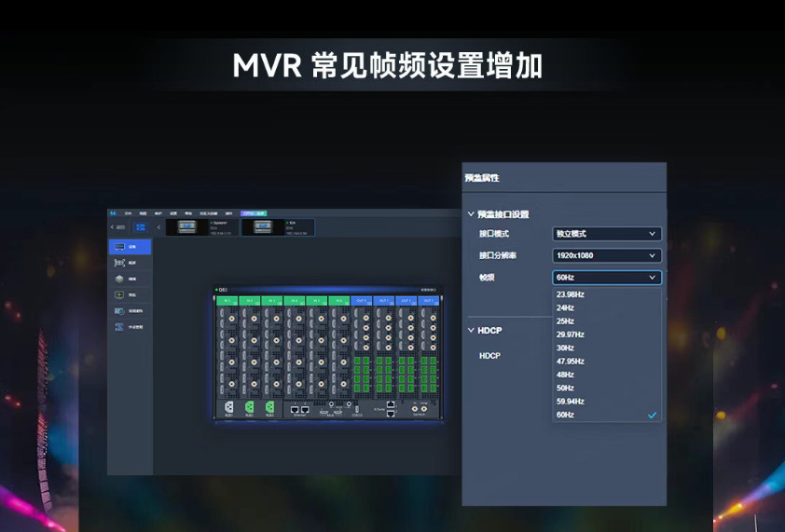Pick the 48Hz frame rate option
The height and width of the screenshot is (532, 785).
(607, 375)
